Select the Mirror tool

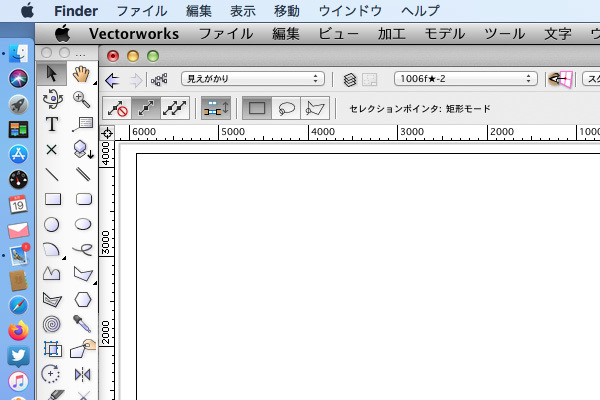coord(83,374)
